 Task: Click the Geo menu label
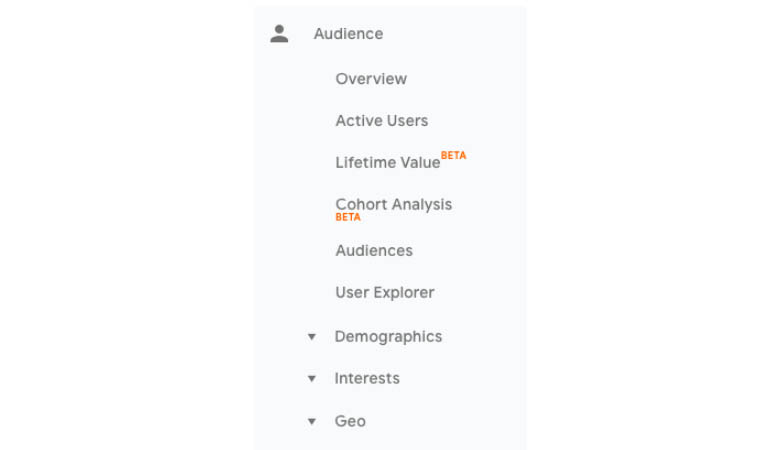click(x=350, y=421)
